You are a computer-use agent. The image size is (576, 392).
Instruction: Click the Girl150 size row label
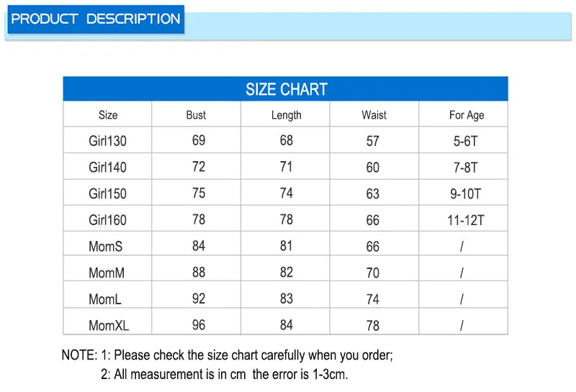[107, 193]
